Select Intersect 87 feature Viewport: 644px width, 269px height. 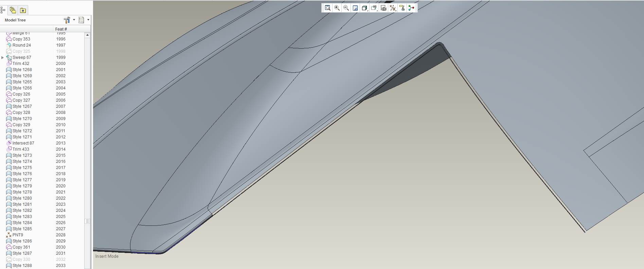pyautogui.click(x=23, y=143)
